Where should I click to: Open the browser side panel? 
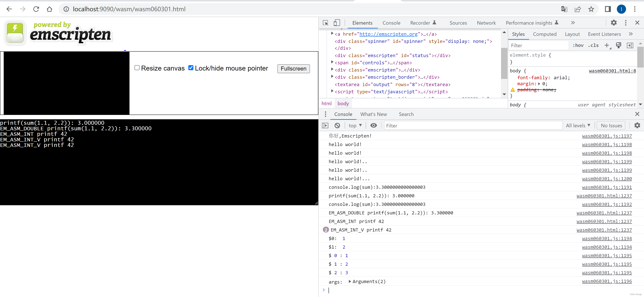point(608,9)
